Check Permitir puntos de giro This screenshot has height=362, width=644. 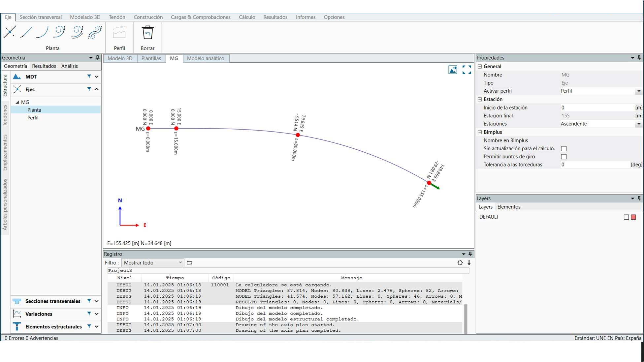click(x=564, y=157)
